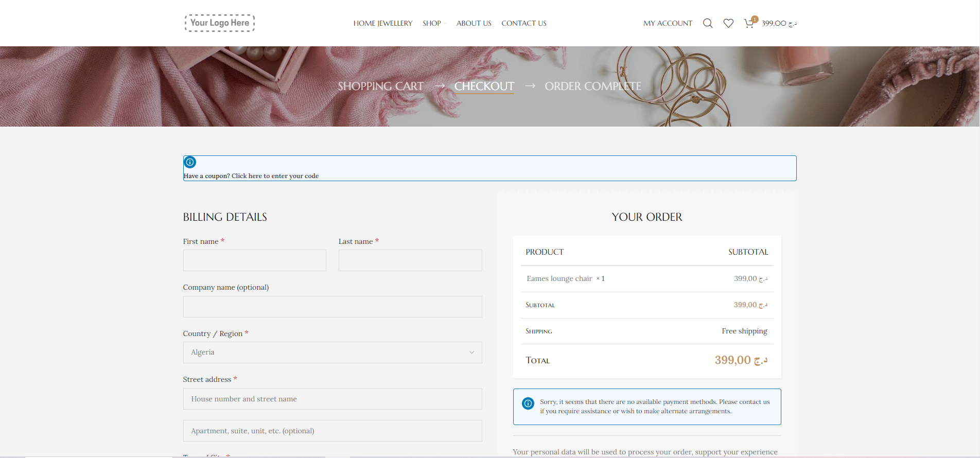
Task: Click the House number and street field
Action: tap(332, 399)
